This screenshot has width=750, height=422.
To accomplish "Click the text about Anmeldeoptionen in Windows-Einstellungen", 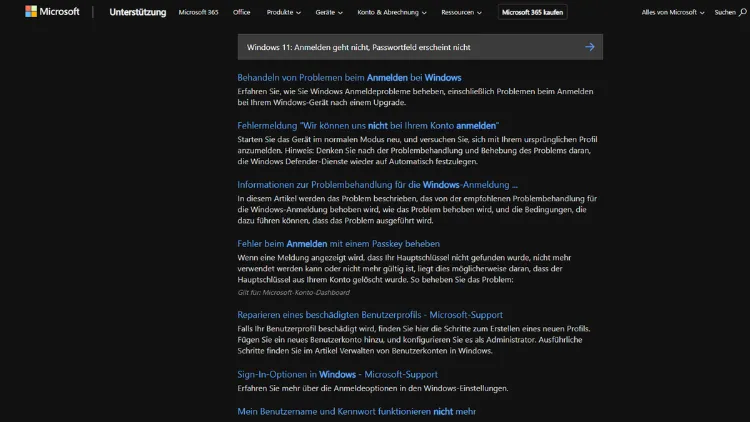I will click(x=373, y=388).
